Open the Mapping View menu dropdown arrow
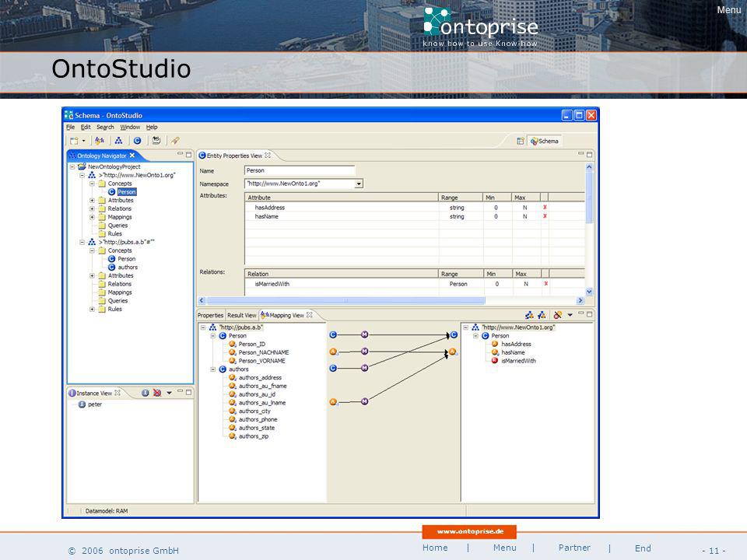The width and height of the screenshot is (747, 560). (x=570, y=315)
